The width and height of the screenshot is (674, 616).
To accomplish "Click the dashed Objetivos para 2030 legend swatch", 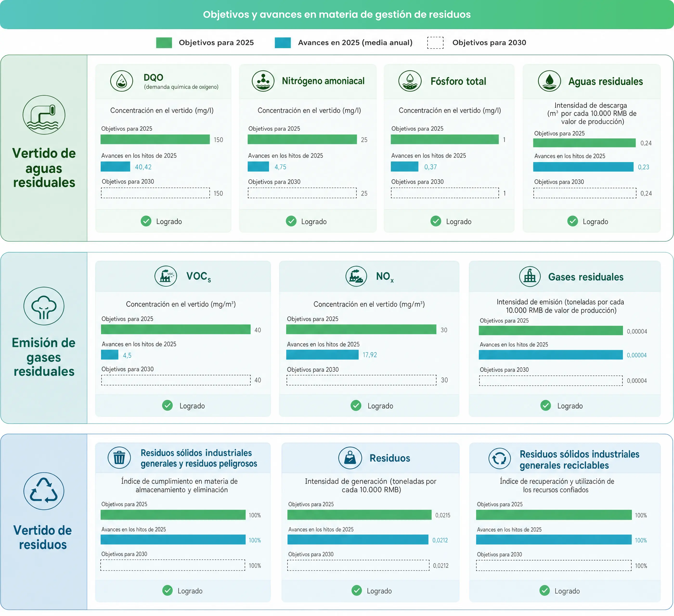I will click(435, 43).
